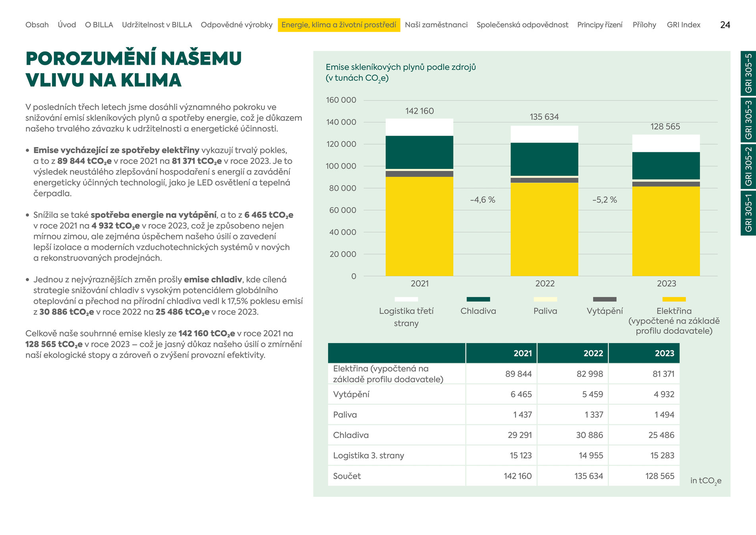Jump to the Odpovědné výrobky section

[x=237, y=25]
